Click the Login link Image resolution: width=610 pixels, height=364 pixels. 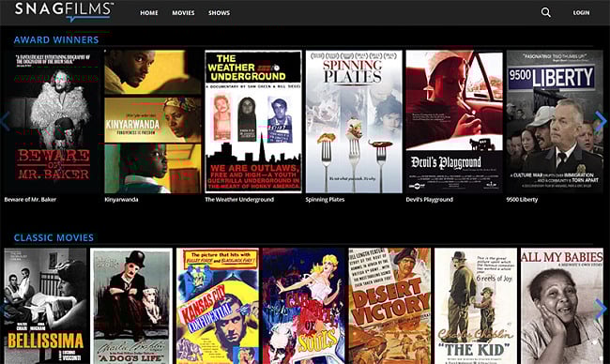point(581,13)
